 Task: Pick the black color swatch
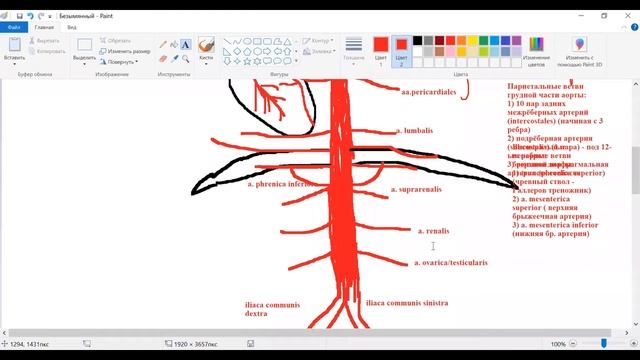pyautogui.click(x=417, y=40)
